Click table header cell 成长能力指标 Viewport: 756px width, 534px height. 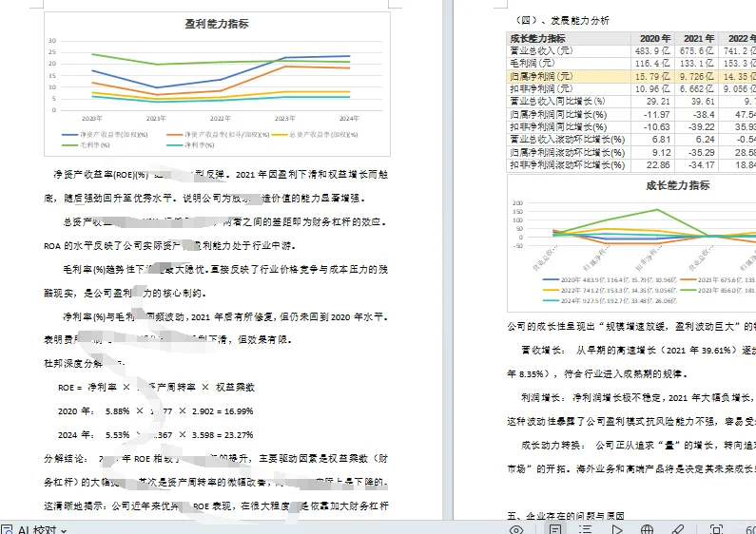[569, 39]
